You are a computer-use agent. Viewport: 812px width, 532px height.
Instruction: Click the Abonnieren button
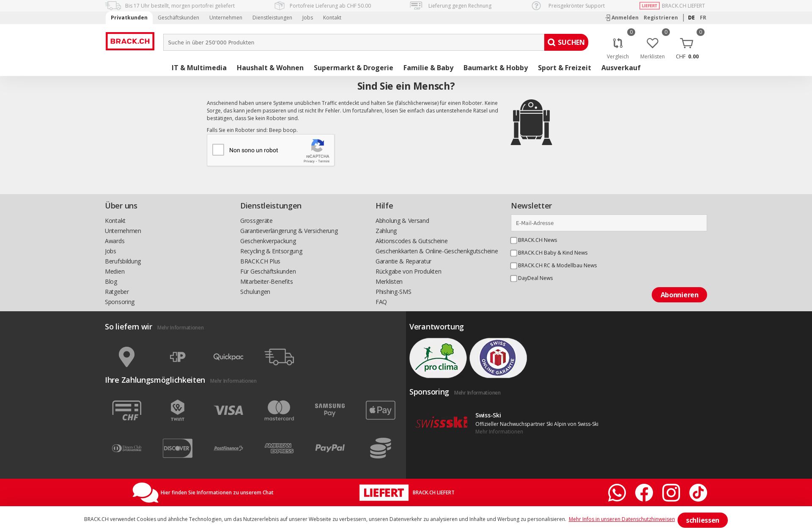click(x=679, y=295)
